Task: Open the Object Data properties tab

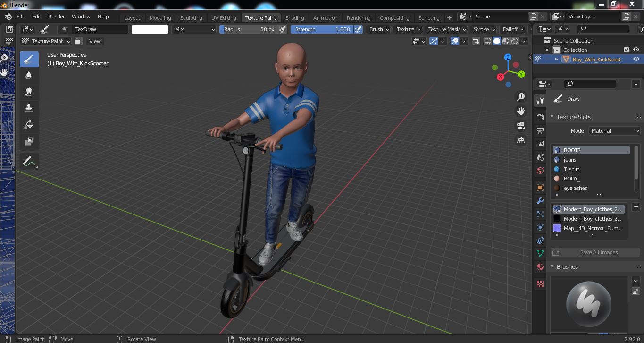Action: [x=540, y=253]
